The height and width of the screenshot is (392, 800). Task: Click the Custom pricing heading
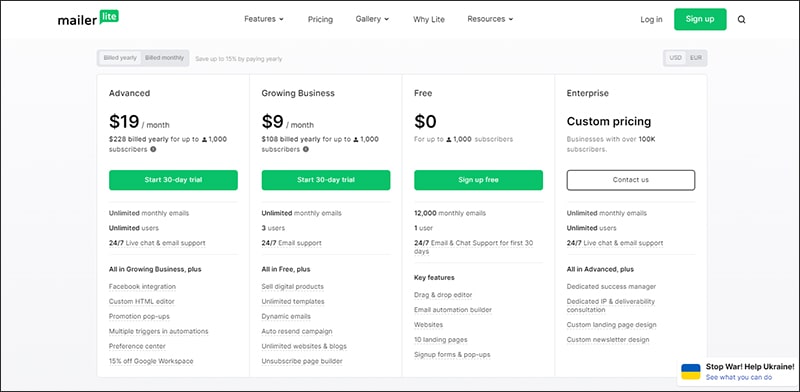[609, 121]
